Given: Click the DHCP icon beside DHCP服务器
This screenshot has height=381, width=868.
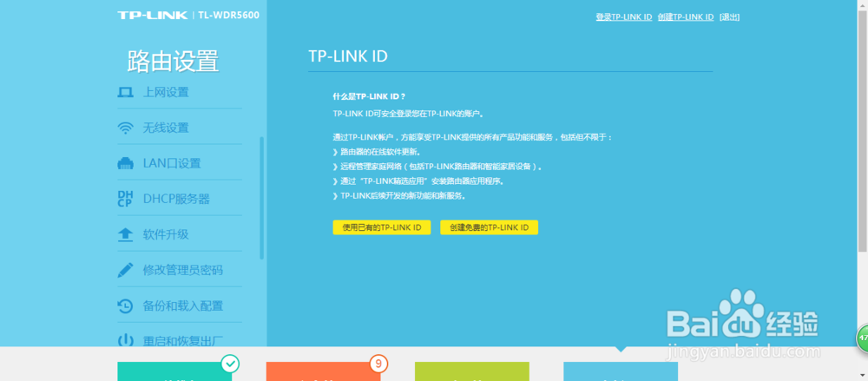Looking at the screenshot, I should 126,200.
